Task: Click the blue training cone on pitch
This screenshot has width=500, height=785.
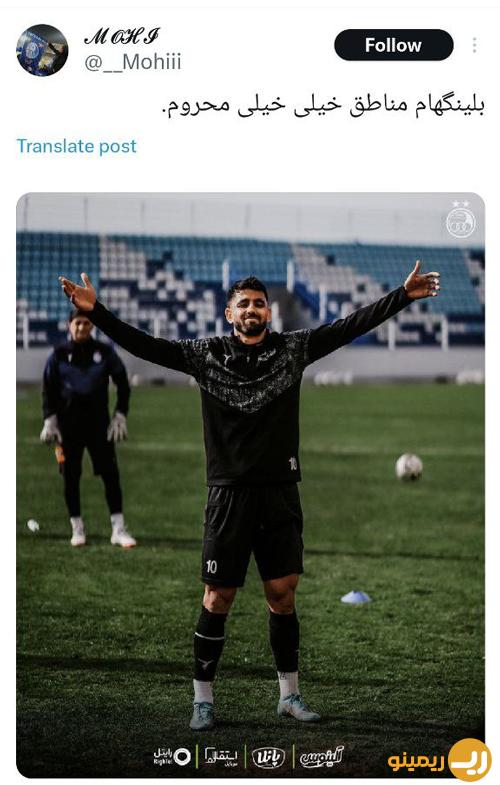Action: (356, 597)
